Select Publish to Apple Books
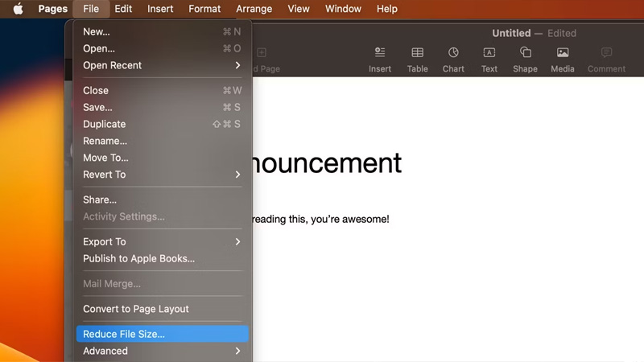The image size is (644, 362). click(138, 258)
